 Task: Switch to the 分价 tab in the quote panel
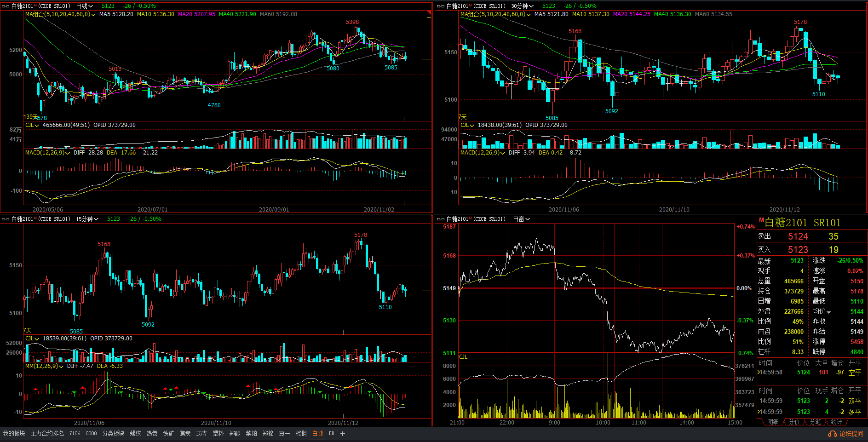[x=794, y=422]
